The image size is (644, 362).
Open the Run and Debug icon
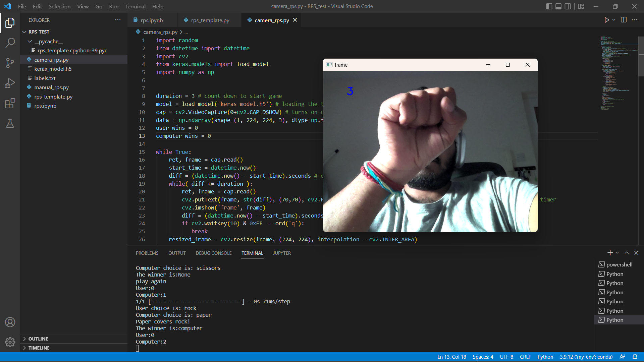(x=10, y=83)
